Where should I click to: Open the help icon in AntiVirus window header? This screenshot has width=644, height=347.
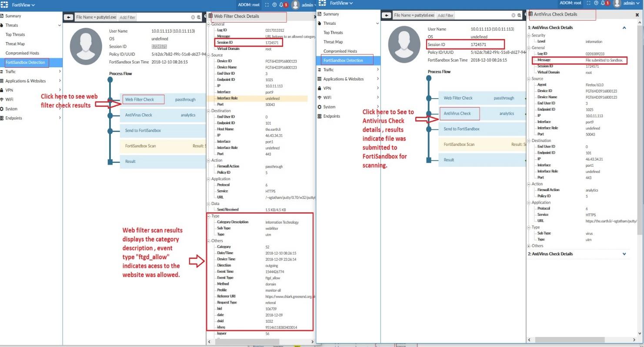(x=597, y=3)
